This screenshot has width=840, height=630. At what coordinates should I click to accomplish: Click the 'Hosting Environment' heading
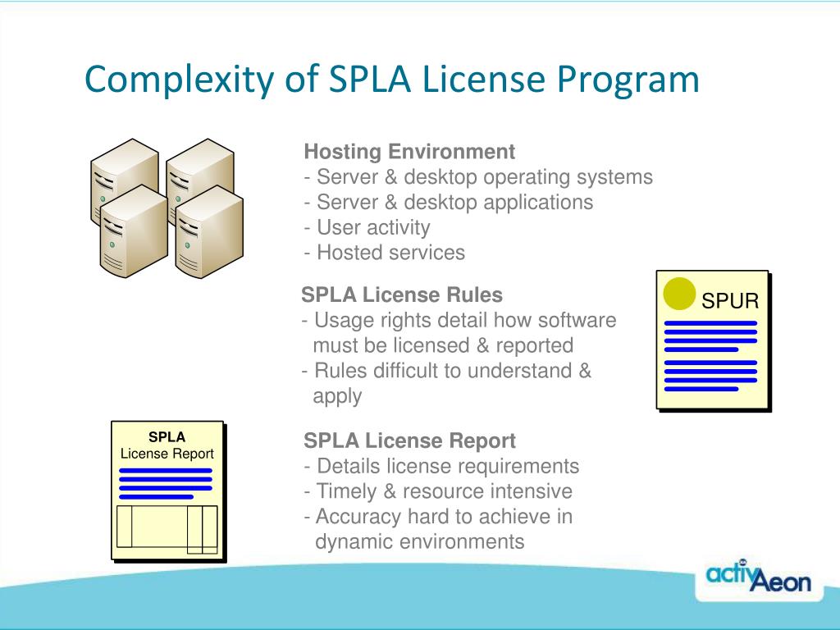coord(409,152)
